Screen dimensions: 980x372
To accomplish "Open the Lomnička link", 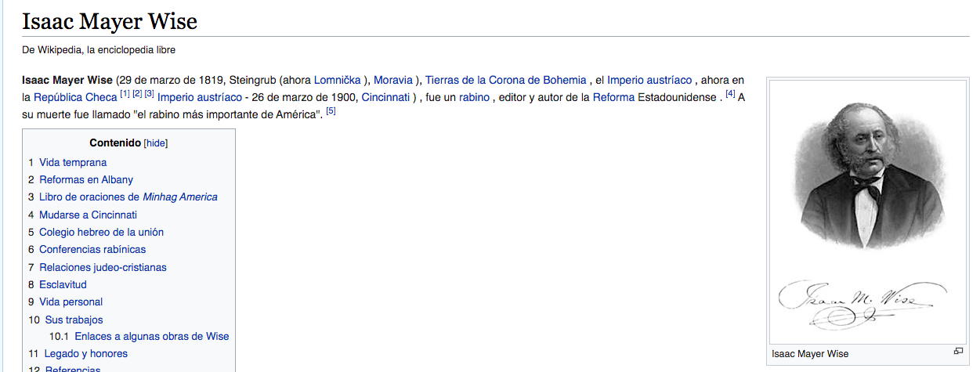I will [x=337, y=80].
